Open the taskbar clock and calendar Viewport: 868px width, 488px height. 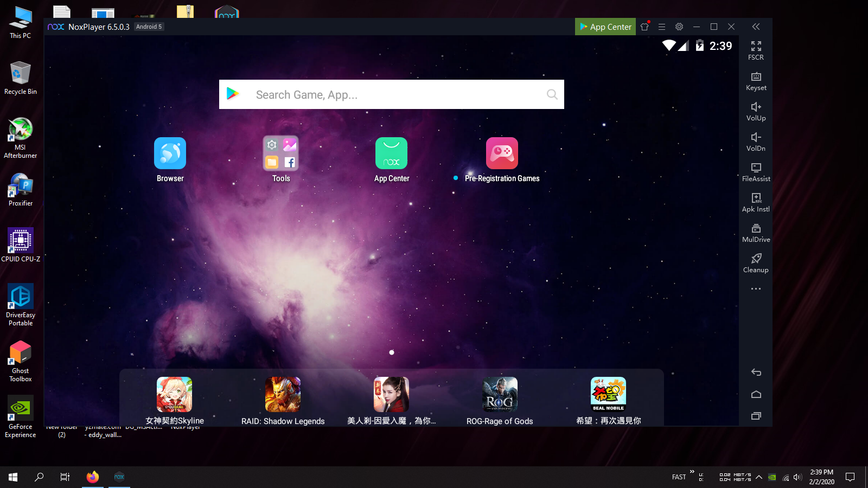pyautogui.click(x=822, y=477)
